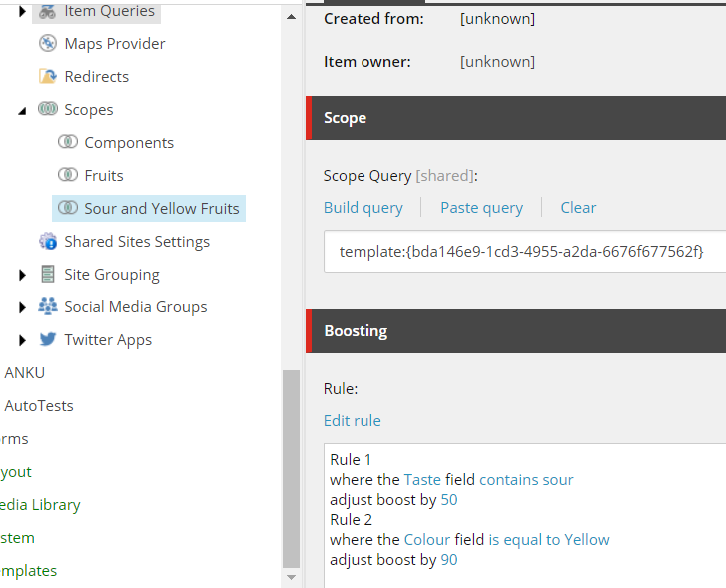Click the Components scope icon
Viewport: 726px width, 588px height.
tap(68, 141)
